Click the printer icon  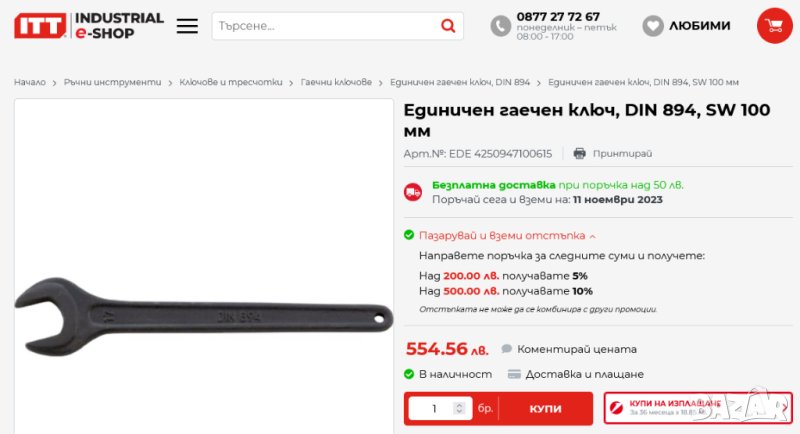579,154
